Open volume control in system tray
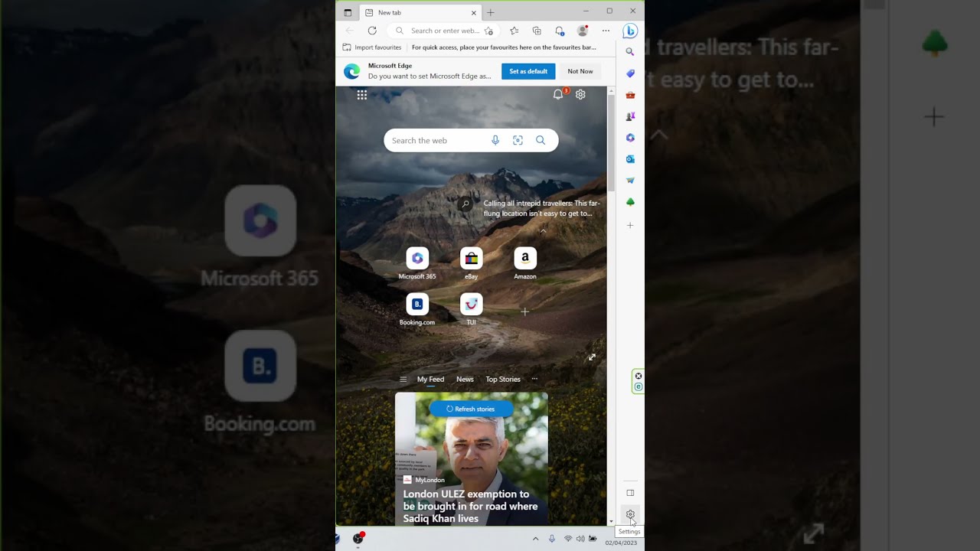Image resolution: width=980 pixels, height=551 pixels. [x=580, y=539]
